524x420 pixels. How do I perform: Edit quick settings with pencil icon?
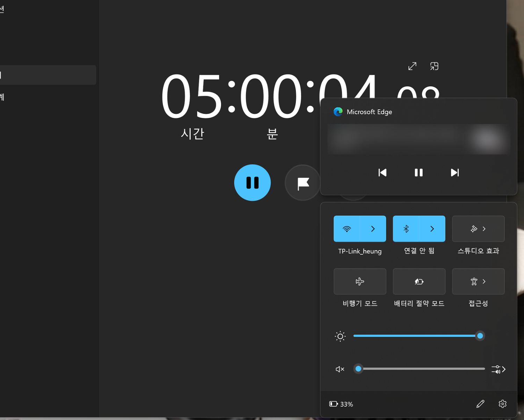[480, 404]
